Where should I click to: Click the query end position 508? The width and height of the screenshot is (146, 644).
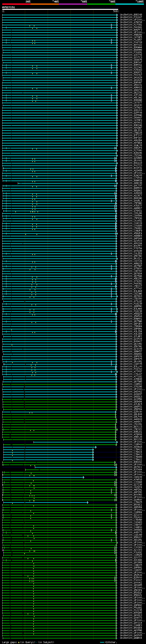[115, 11]
